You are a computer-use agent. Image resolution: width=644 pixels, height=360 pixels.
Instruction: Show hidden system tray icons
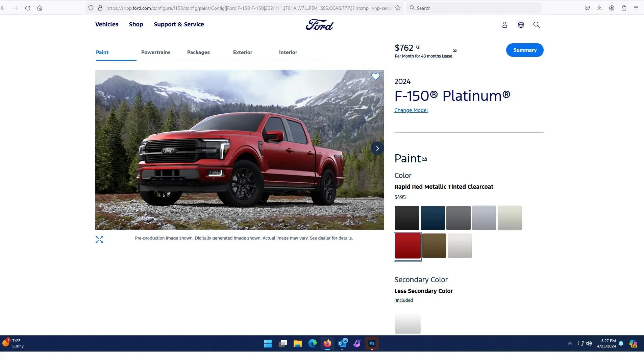click(x=570, y=343)
